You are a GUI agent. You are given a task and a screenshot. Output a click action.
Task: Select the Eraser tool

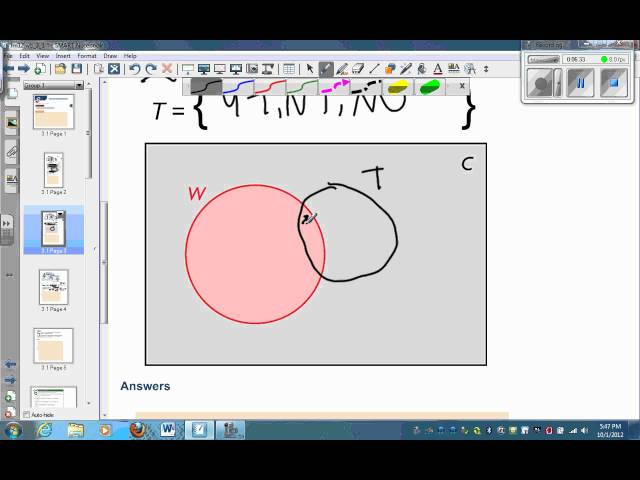click(x=358, y=69)
